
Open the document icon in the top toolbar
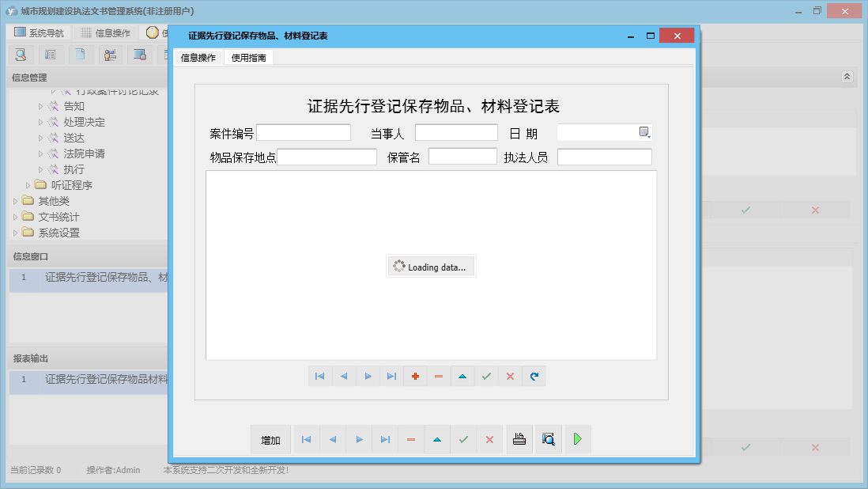pyautogui.click(x=79, y=55)
